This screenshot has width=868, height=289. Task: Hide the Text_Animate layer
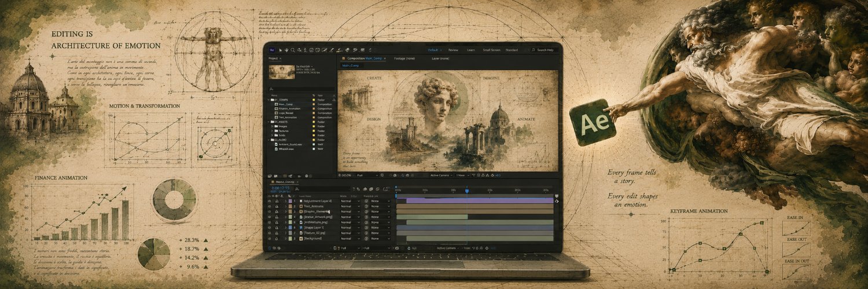[269, 206]
